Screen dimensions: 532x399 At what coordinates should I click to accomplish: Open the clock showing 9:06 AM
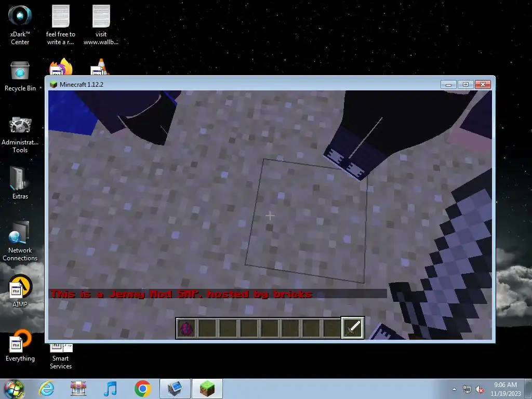pos(505,389)
